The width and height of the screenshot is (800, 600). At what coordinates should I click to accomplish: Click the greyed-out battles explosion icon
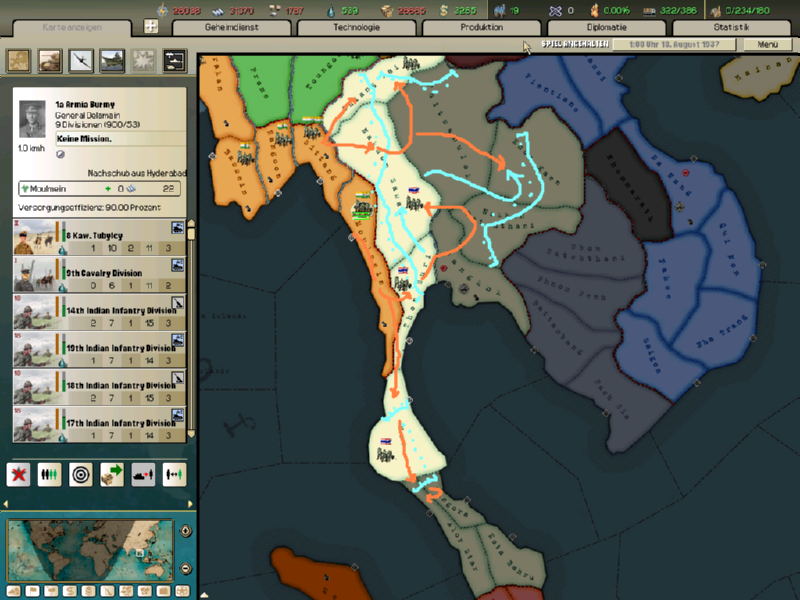pos(144,61)
